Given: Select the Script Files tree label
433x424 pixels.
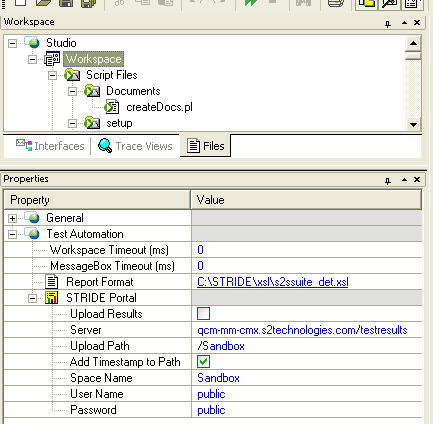Looking at the screenshot, I should [x=112, y=75].
